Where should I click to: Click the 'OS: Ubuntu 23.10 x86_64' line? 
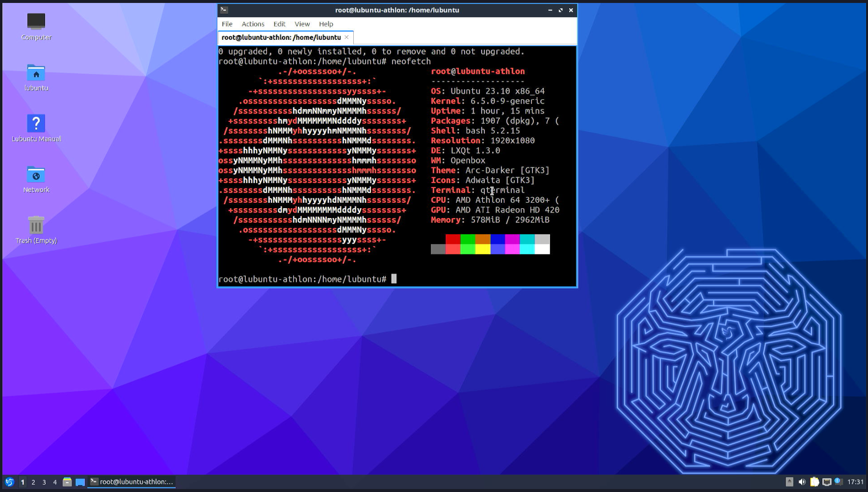click(488, 91)
